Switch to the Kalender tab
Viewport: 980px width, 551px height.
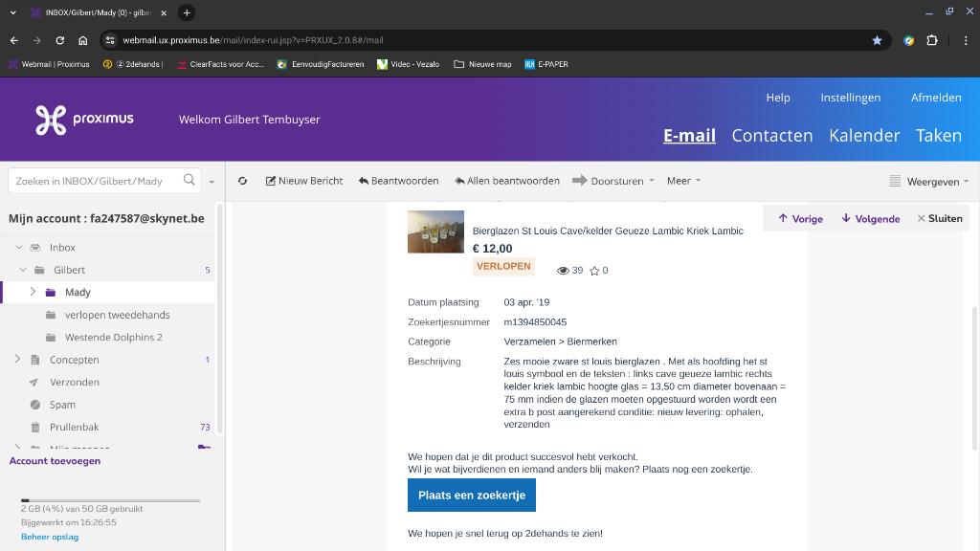point(863,135)
